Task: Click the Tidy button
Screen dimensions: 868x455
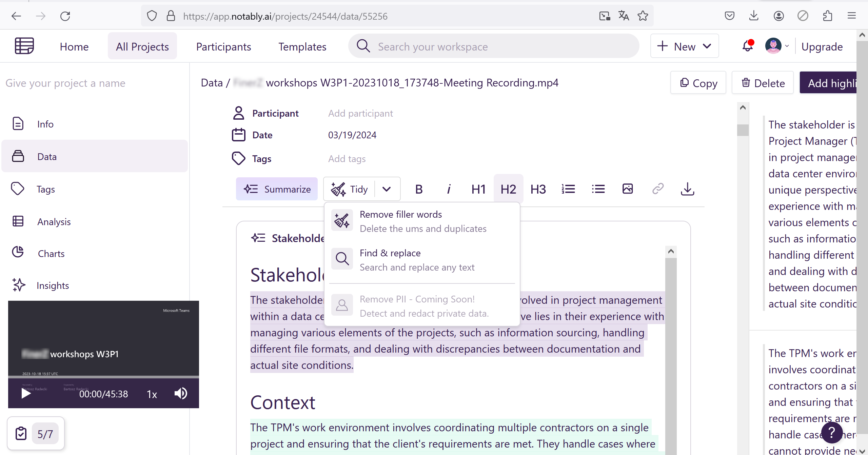Action: 349,189
